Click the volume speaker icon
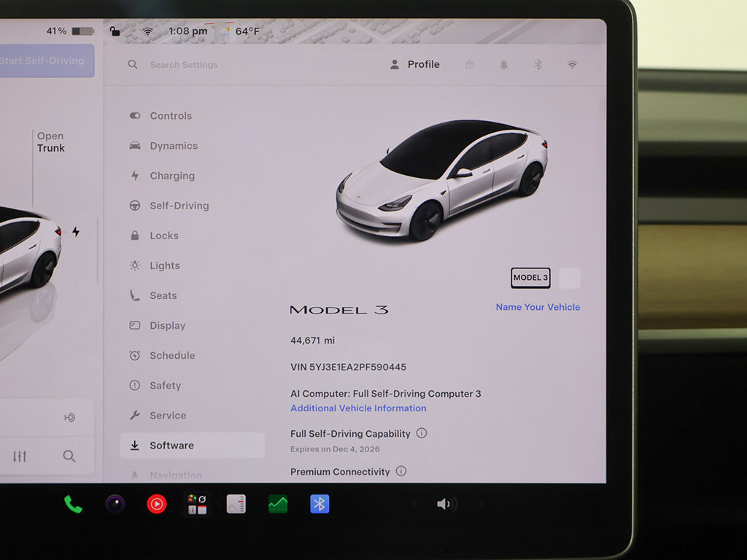The width and height of the screenshot is (747, 560). (x=446, y=504)
